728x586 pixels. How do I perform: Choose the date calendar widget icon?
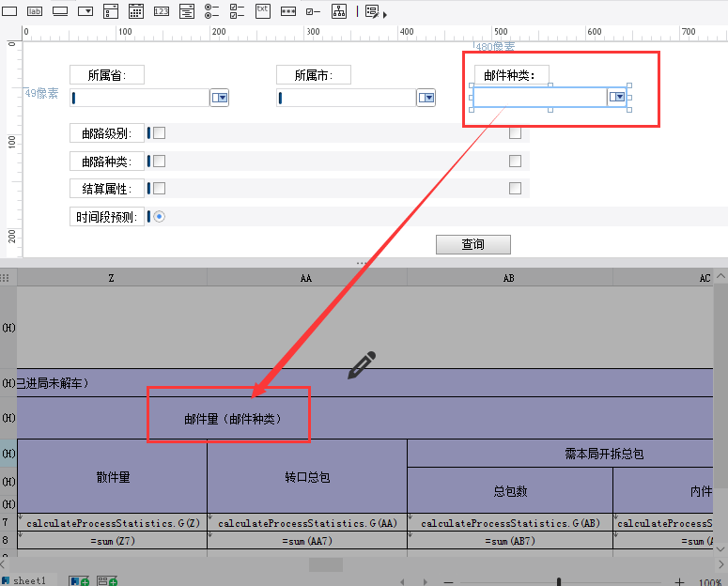pos(135,11)
